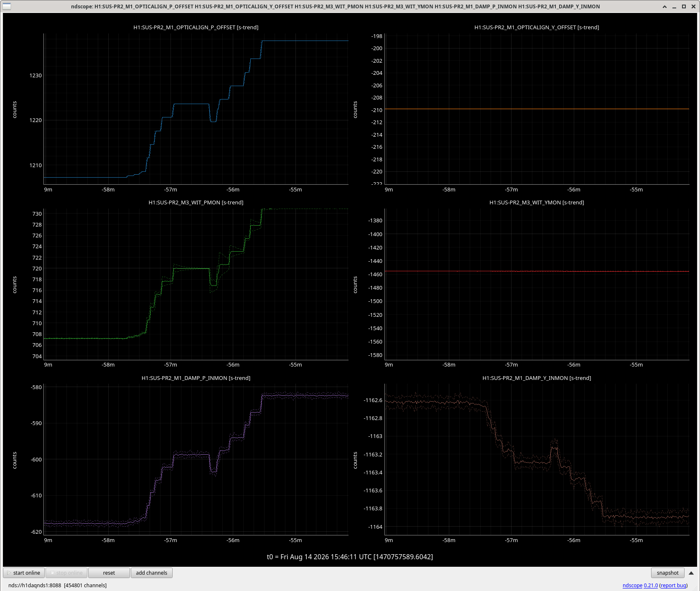The image size is (700, 591).
Task: Click the orange flat trace in the OPTICALIGN_Y_OFFSET plot
Action: (537, 109)
